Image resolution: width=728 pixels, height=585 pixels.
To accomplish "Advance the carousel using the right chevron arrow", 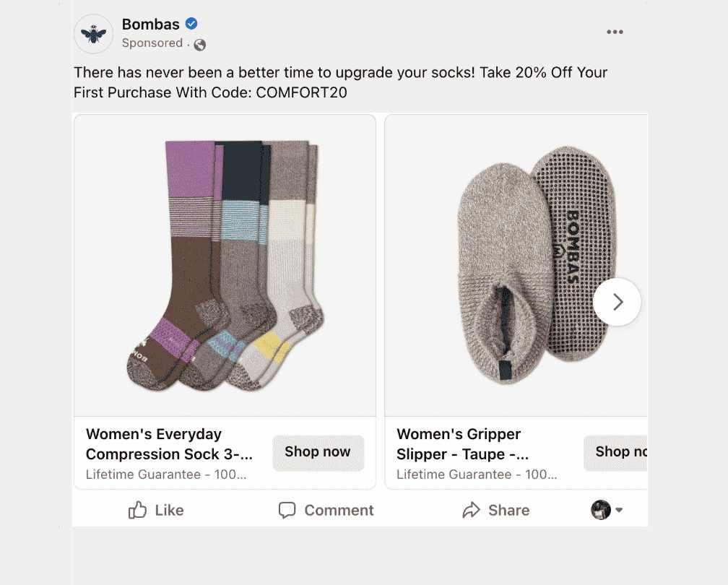I will click(x=617, y=302).
